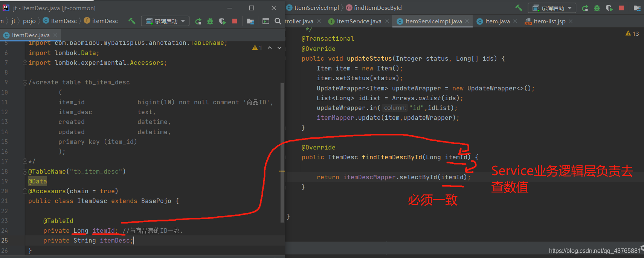Open 京淘启动 run configuration dropdown in right window

click(552, 8)
